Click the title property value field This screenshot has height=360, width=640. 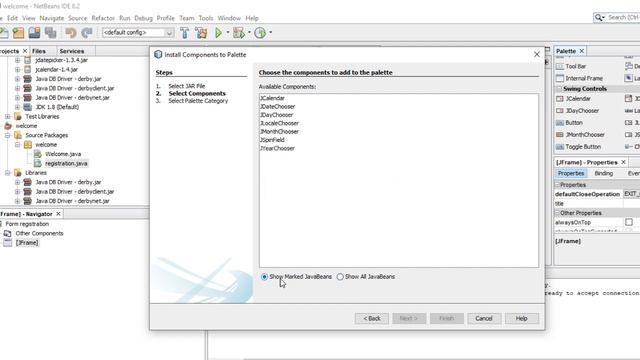631,203
